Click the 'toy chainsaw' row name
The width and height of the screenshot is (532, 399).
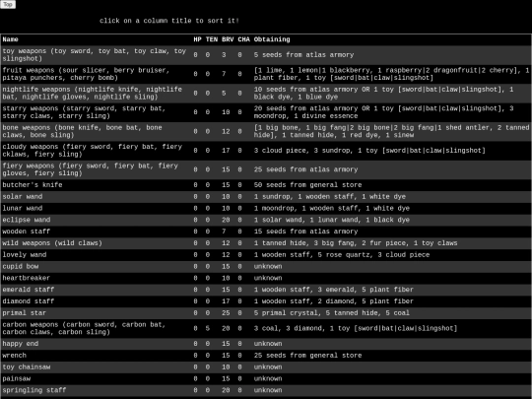pos(27,366)
